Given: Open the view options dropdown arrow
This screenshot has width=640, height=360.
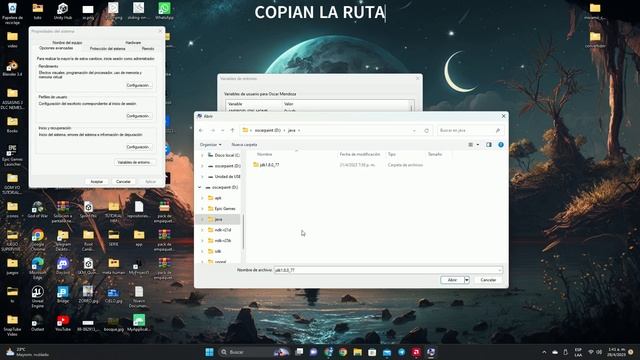Looking at the screenshot, I should pos(478,144).
